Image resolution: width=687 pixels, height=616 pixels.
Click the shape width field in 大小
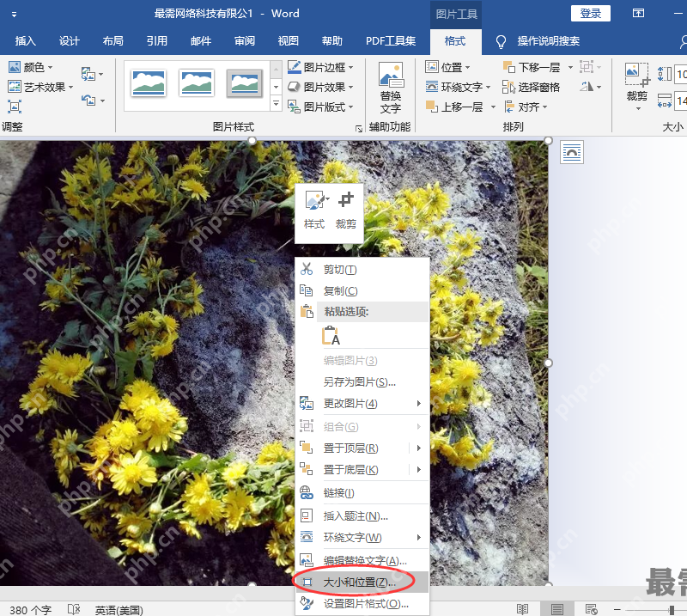click(680, 101)
